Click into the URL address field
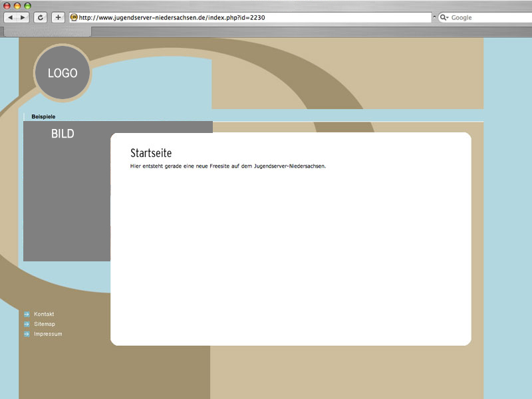Viewport: 532px width, 399px height. 253,17
